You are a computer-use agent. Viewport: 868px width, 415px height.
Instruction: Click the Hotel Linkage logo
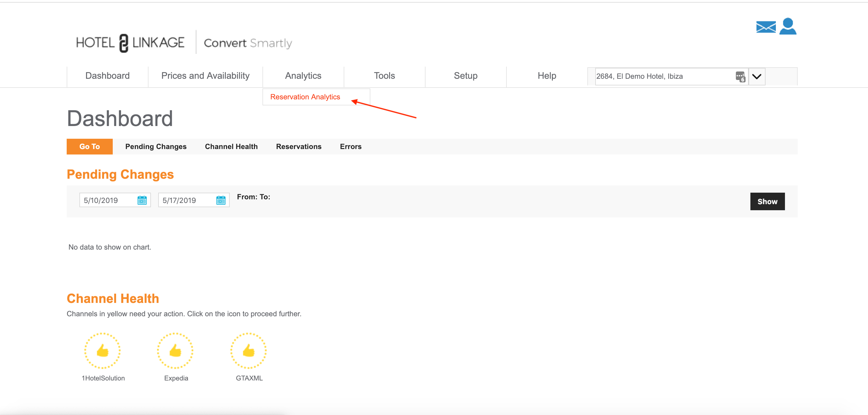click(x=130, y=43)
